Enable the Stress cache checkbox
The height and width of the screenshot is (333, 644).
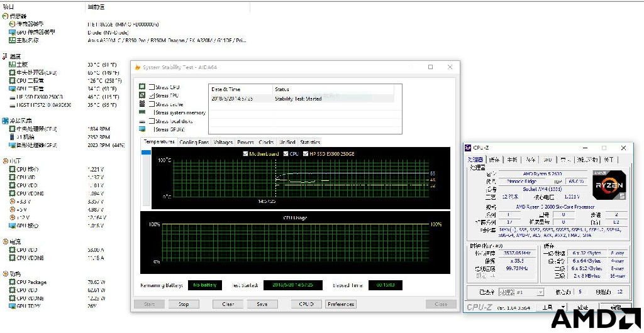[x=152, y=104]
